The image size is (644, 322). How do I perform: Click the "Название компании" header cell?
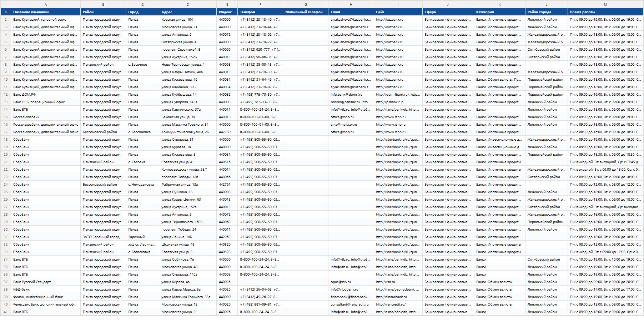tap(46, 12)
